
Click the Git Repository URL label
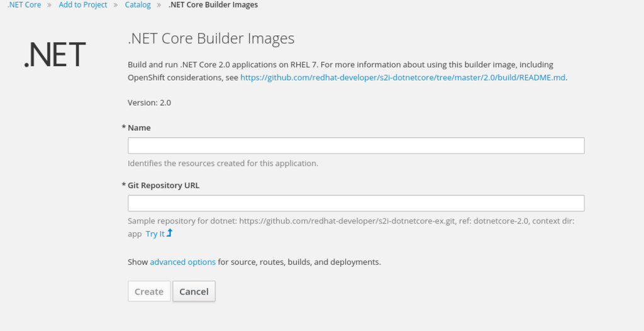point(164,186)
